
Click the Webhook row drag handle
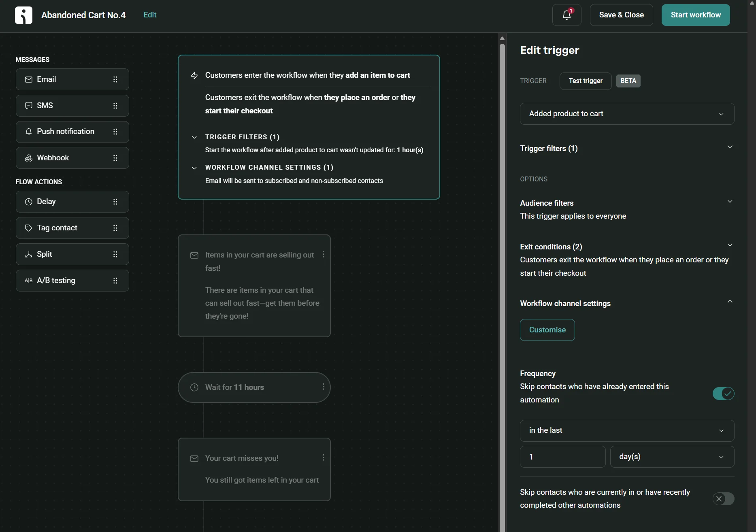click(x=115, y=158)
